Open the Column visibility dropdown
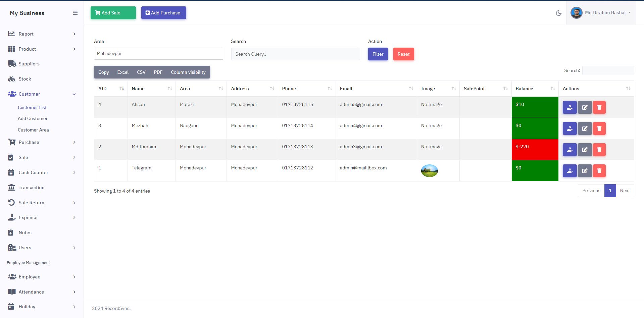 188,72
